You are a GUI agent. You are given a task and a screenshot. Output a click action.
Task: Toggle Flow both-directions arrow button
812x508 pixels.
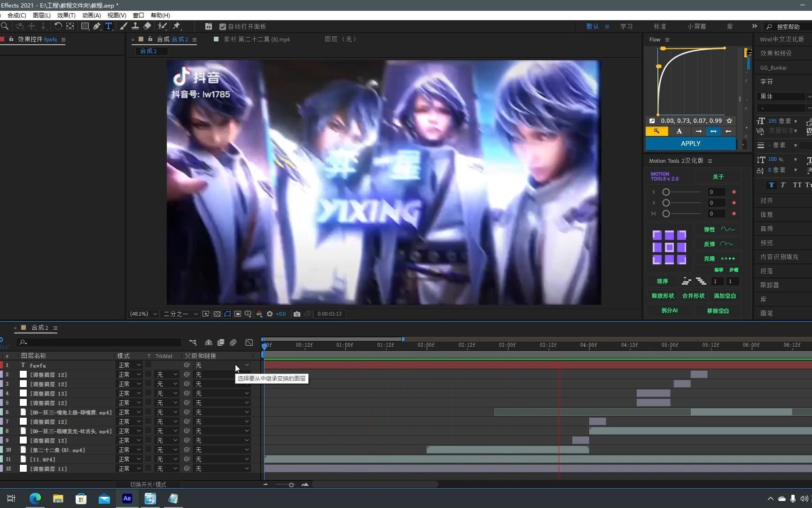coord(713,131)
